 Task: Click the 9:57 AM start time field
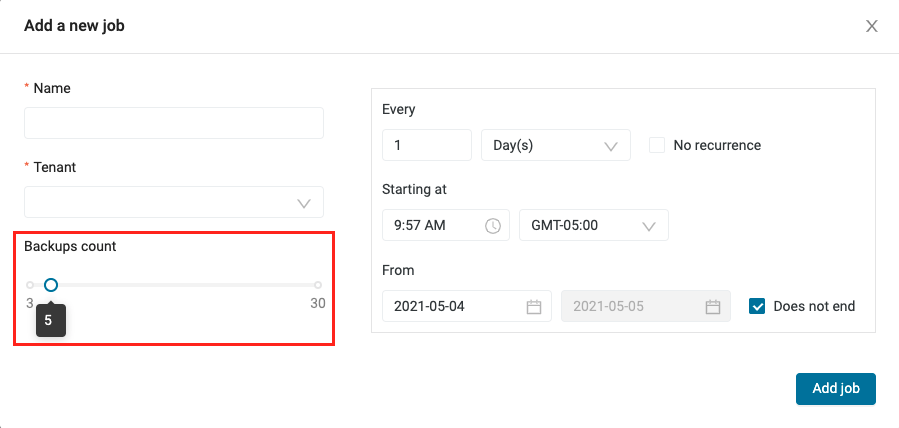(435, 225)
